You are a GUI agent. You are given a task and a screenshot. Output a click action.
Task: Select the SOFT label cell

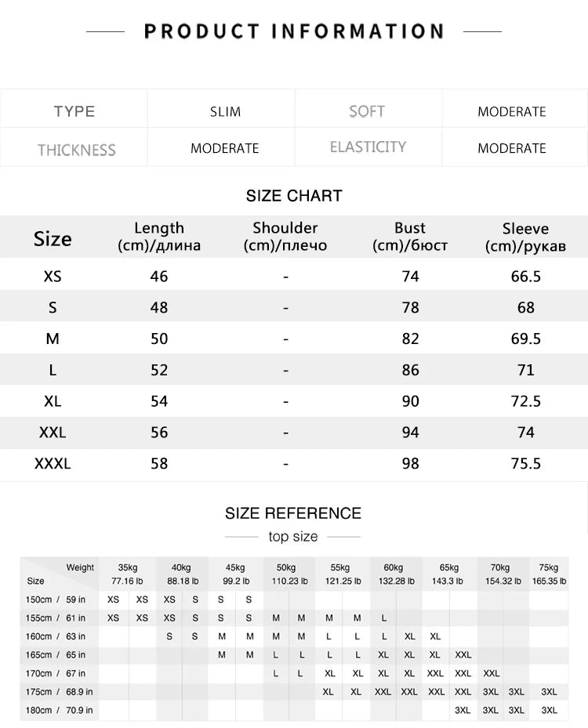click(x=367, y=111)
